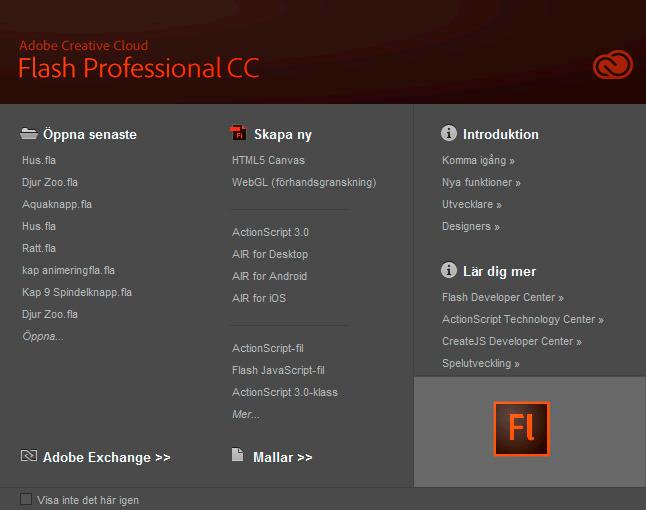Image resolution: width=646 pixels, height=510 pixels.
Task: Expand the Mallar >> templates section
Action: tap(283, 457)
